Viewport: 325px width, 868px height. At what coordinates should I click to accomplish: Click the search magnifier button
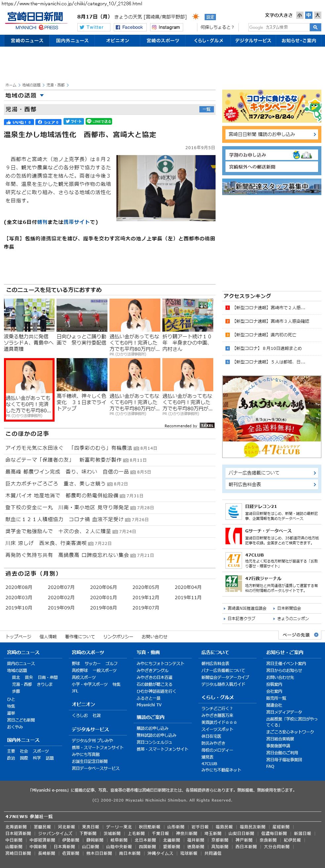pos(315,27)
